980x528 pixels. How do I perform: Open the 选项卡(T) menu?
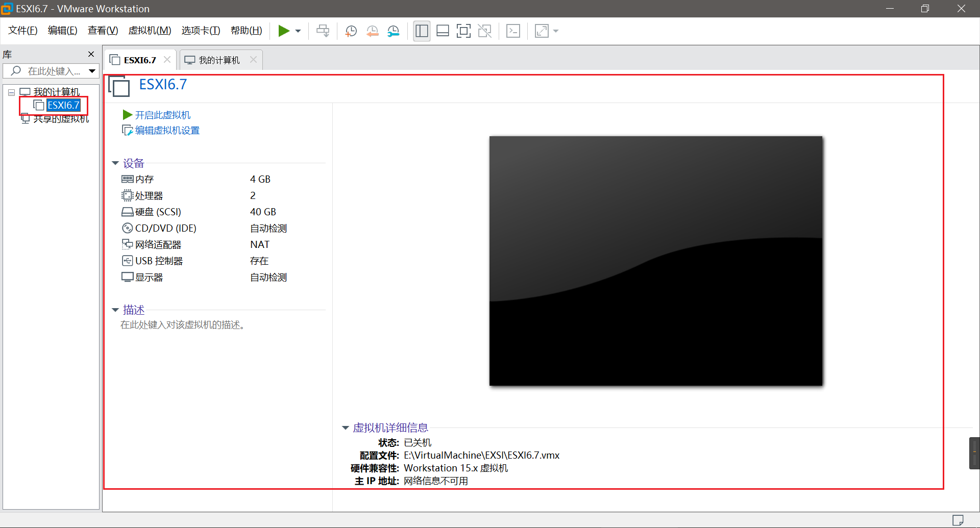coord(201,31)
